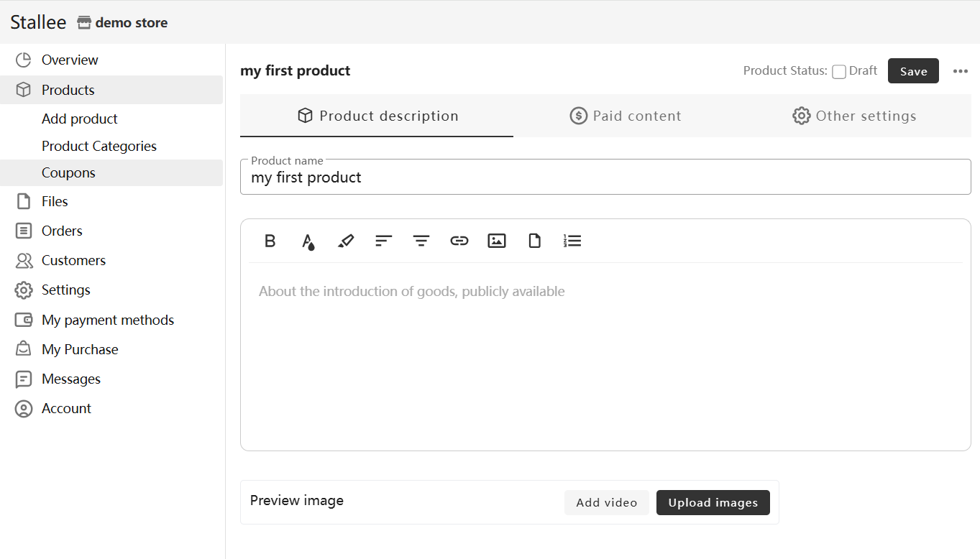Click the Upload images button
Screen dimensions: 980x559
click(713, 503)
